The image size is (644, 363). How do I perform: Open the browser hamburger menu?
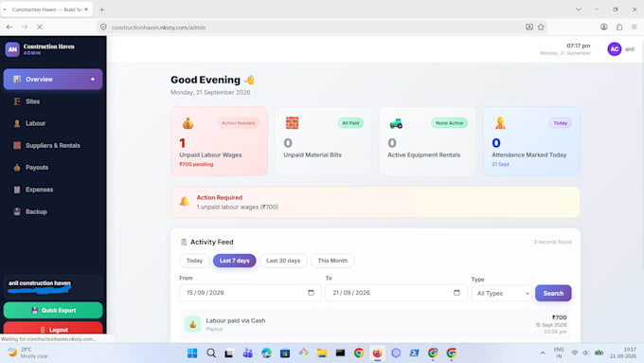click(x=635, y=27)
